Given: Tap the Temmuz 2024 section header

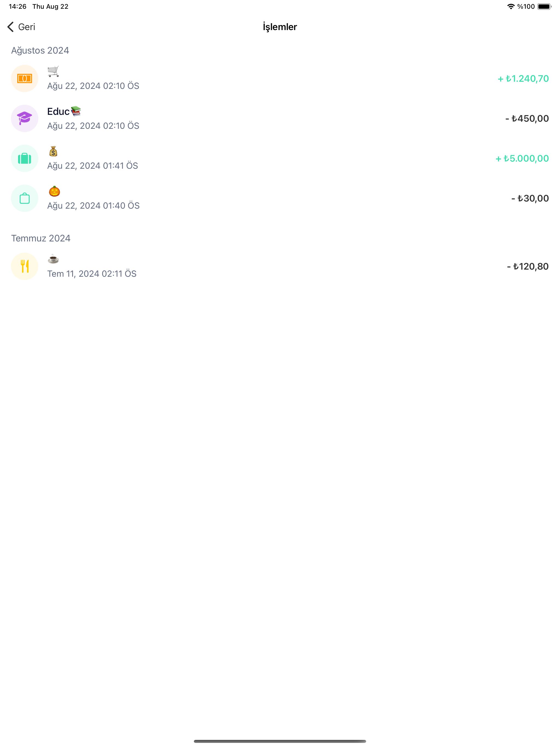Looking at the screenshot, I should tap(41, 238).
